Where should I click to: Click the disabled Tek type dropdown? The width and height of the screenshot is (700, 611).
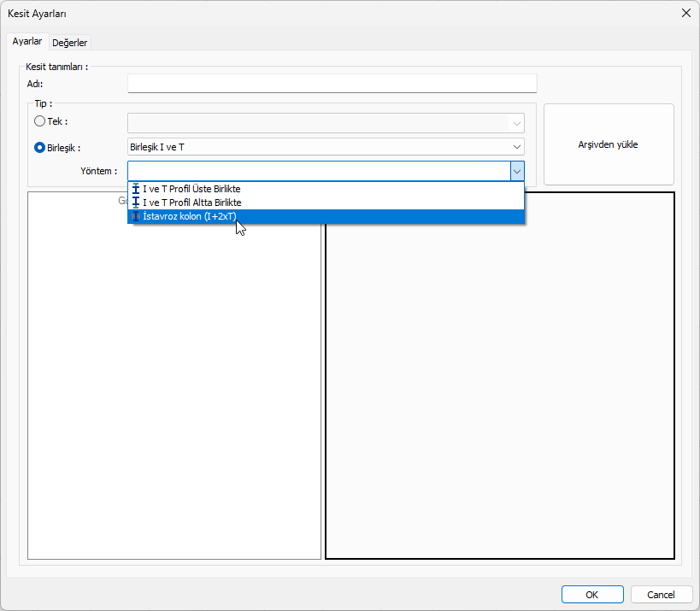(326, 122)
